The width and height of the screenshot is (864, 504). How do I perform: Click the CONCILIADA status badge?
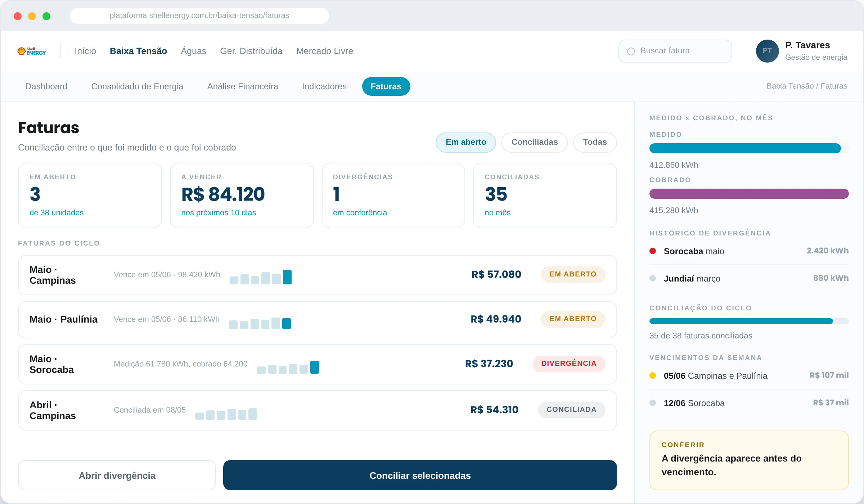tap(571, 410)
